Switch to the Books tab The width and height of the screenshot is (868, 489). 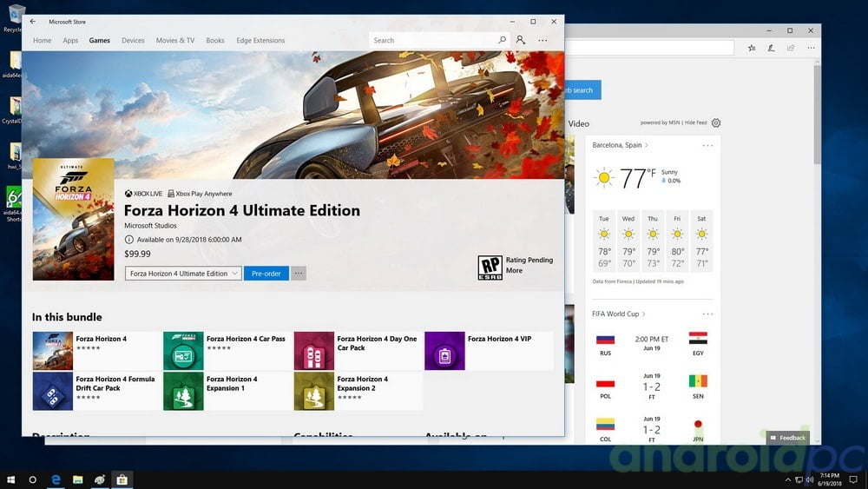[215, 41]
